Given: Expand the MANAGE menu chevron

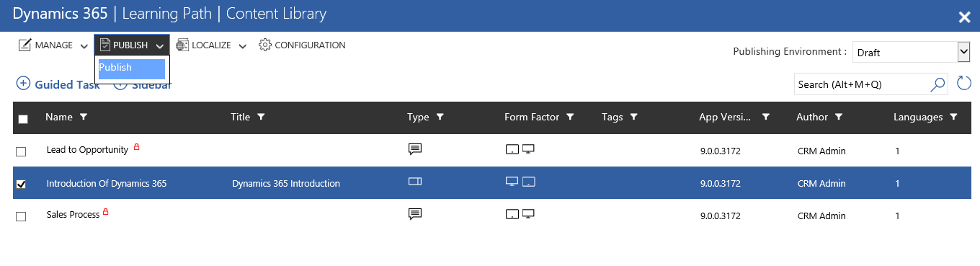Looking at the screenshot, I should pos(84,46).
